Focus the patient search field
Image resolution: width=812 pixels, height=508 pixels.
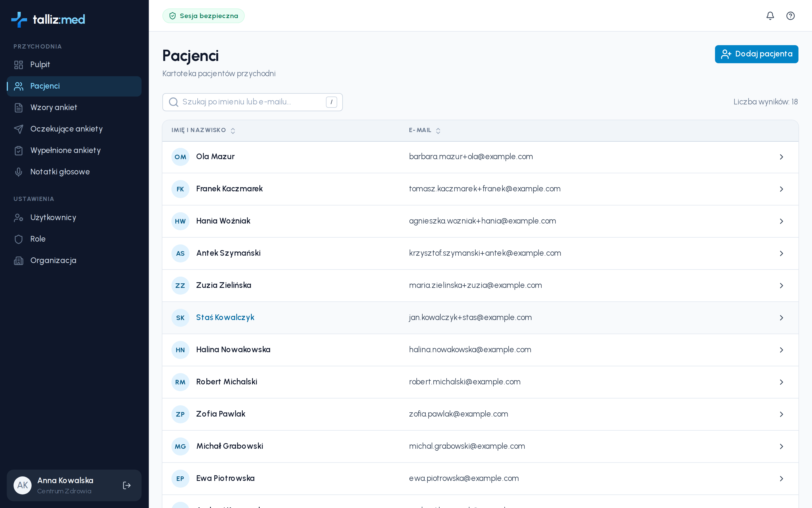pyautogui.click(x=252, y=102)
